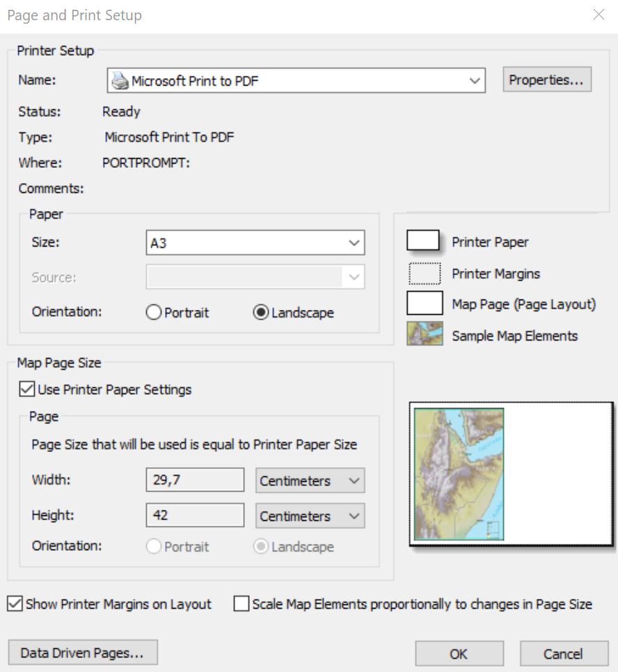Click the Properties... button
Image resolution: width=618 pixels, height=672 pixels.
(x=547, y=79)
